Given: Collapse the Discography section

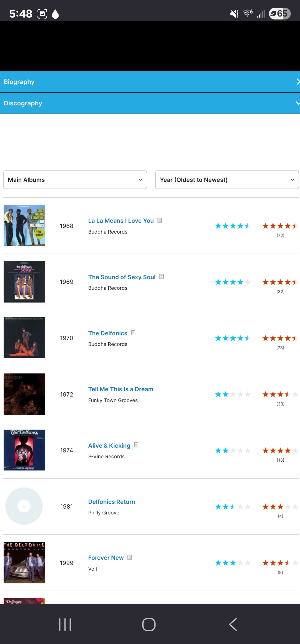Looking at the screenshot, I should click(150, 103).
